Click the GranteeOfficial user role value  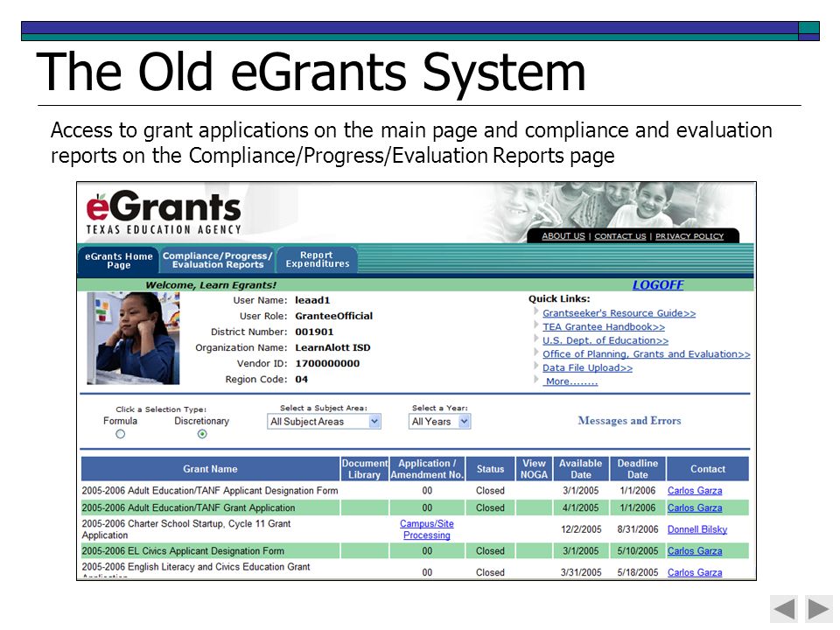333,316
